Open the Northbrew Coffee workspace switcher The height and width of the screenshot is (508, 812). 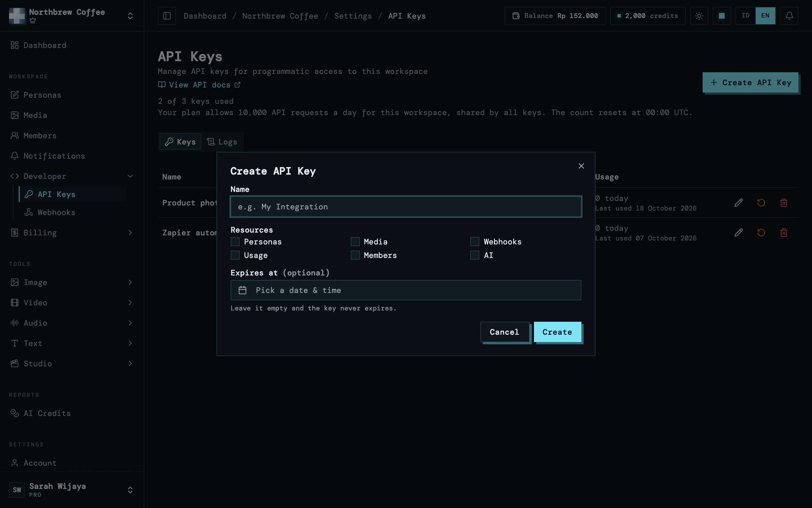72,16
